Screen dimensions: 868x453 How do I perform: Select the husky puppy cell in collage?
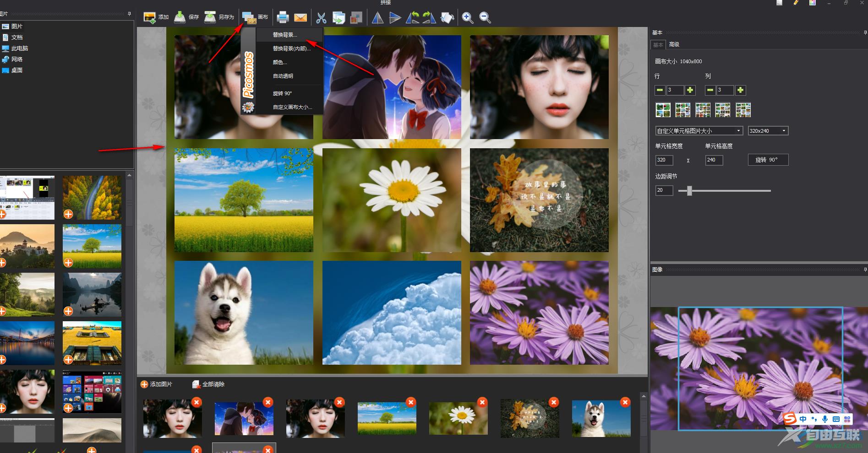tap(244, 313)
